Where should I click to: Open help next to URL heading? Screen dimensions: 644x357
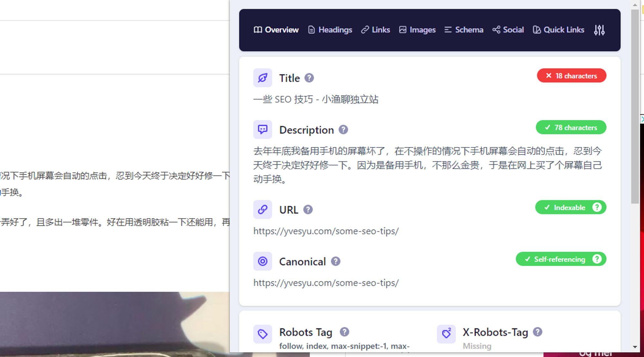click(308, 210)
